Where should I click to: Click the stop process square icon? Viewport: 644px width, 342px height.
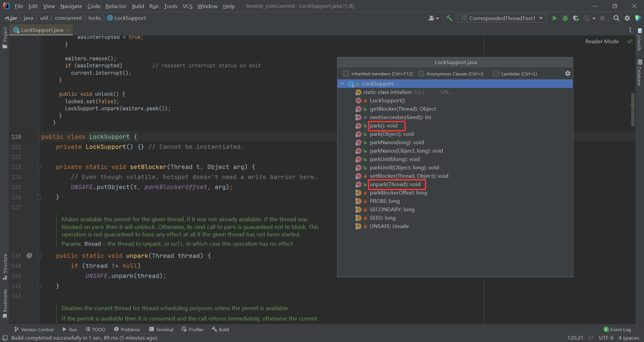[602, 18]
